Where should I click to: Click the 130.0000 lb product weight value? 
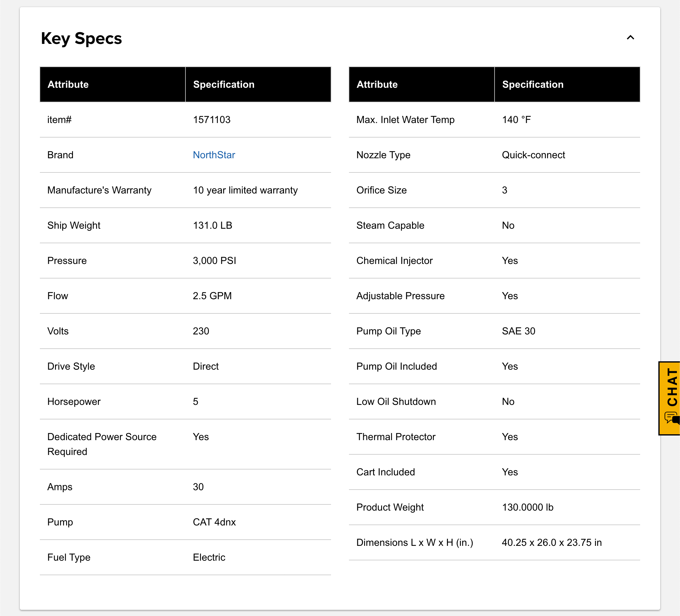528,508
